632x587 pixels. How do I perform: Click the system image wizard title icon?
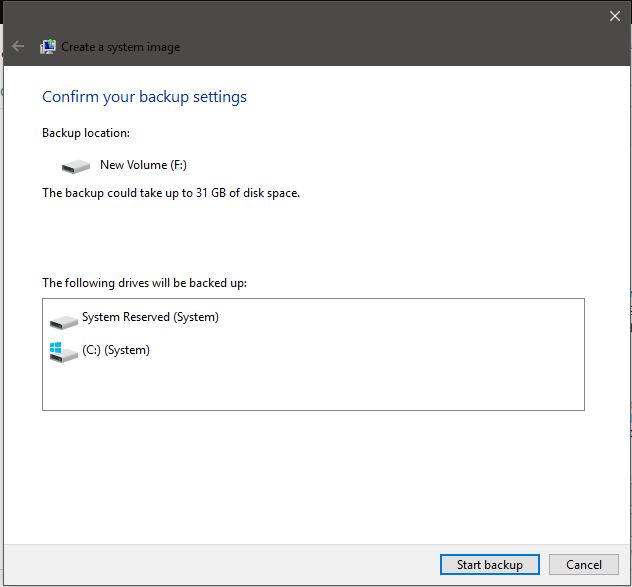48,47
